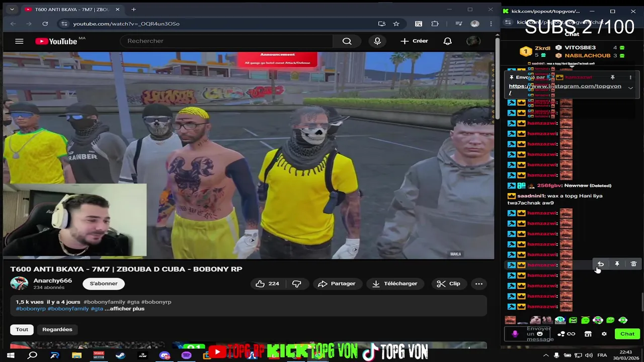Open the Chrome extensions puzzle icon
This screenshot has height=362, width=644.
(x=435, y=24)
